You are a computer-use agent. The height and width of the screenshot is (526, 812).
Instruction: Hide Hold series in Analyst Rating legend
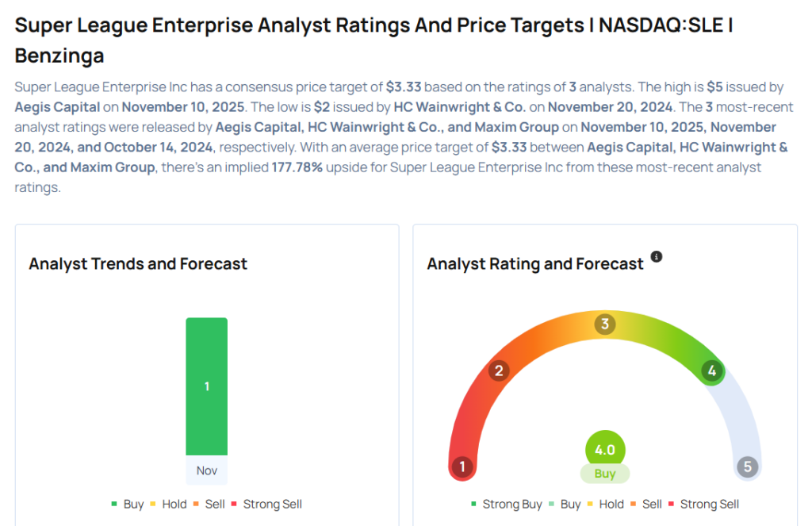coord(605,504)
